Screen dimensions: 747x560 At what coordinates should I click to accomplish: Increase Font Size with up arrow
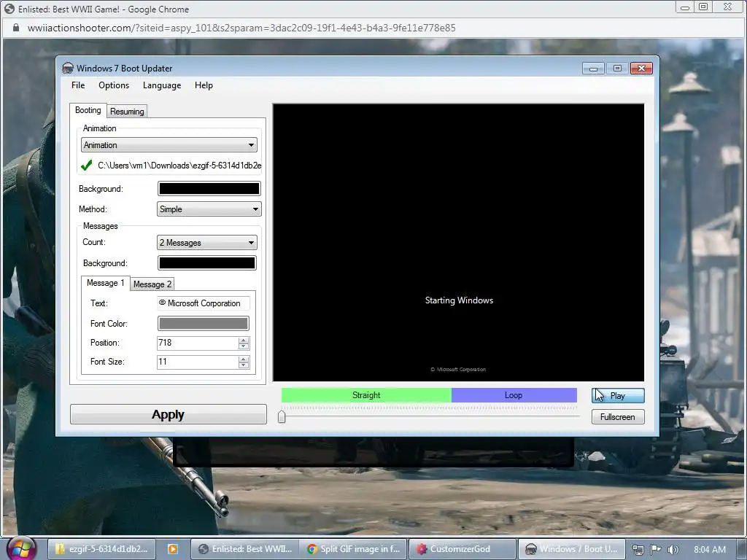pyautogui.click(x=244, y=359)
